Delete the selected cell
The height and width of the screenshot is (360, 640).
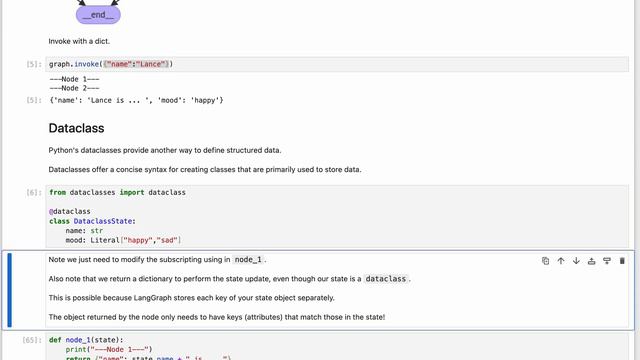(622, 261)
